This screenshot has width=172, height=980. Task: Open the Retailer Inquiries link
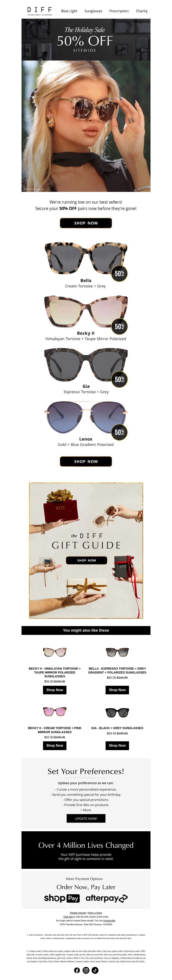pyautogui.click(x=78, y=913)
